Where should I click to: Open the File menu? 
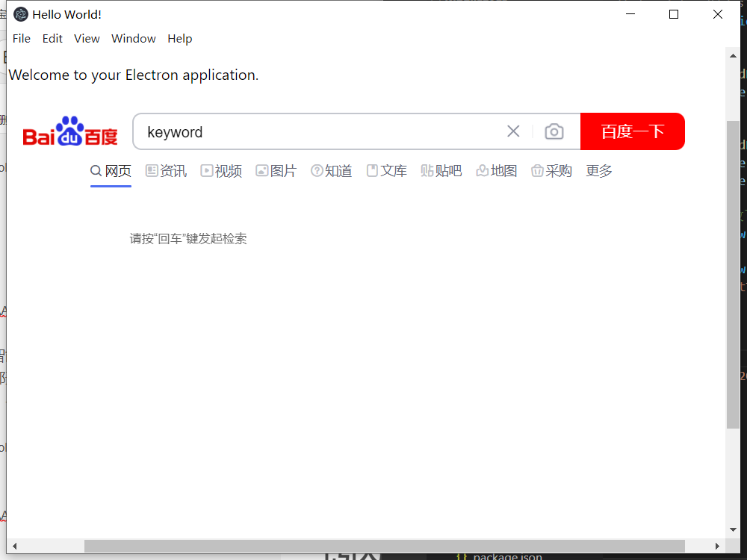pyautogui.click(x=22, y=39)
